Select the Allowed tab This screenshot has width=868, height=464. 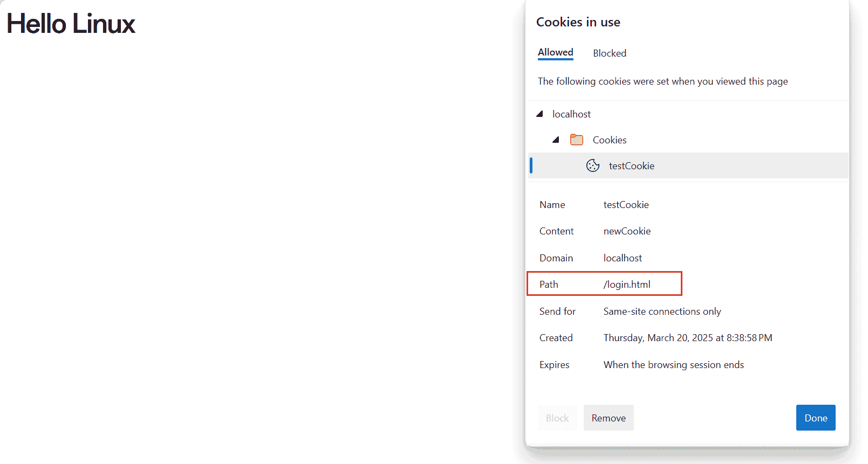pyautogui.click(x=556, y=52)
